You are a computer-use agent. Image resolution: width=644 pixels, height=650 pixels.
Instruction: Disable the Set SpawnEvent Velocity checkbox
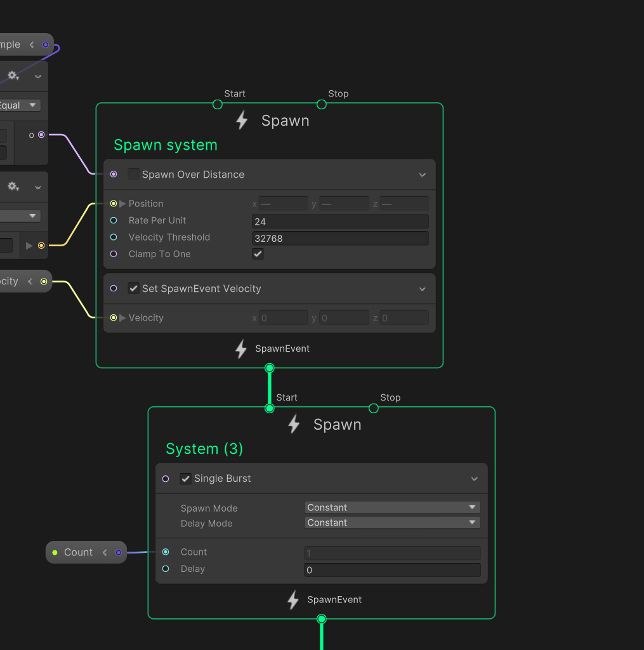(x=133, y=288)
